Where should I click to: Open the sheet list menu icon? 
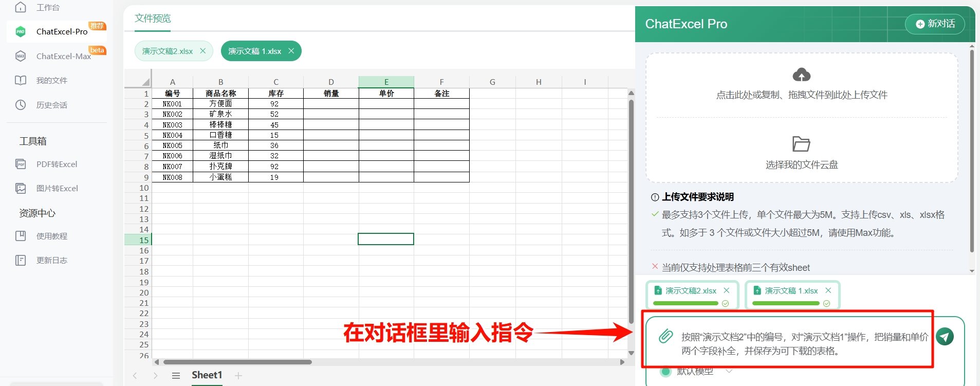pyautogui.click(x=176, y=376)
